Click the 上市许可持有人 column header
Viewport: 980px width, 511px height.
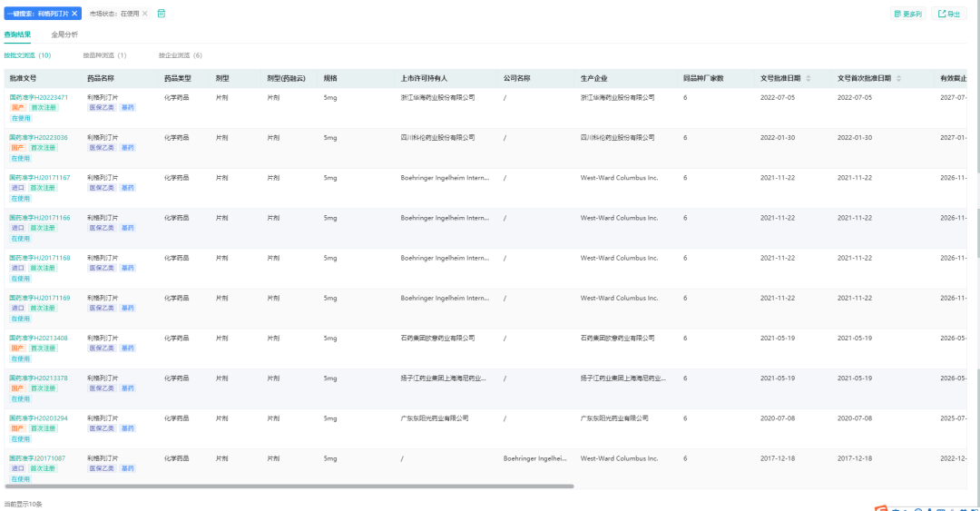[x=425, y=78]
